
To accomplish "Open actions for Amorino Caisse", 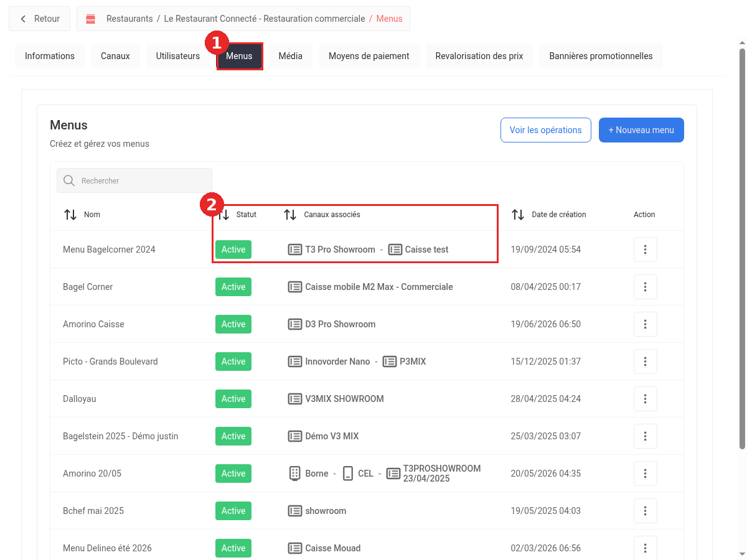I will 646,324.
